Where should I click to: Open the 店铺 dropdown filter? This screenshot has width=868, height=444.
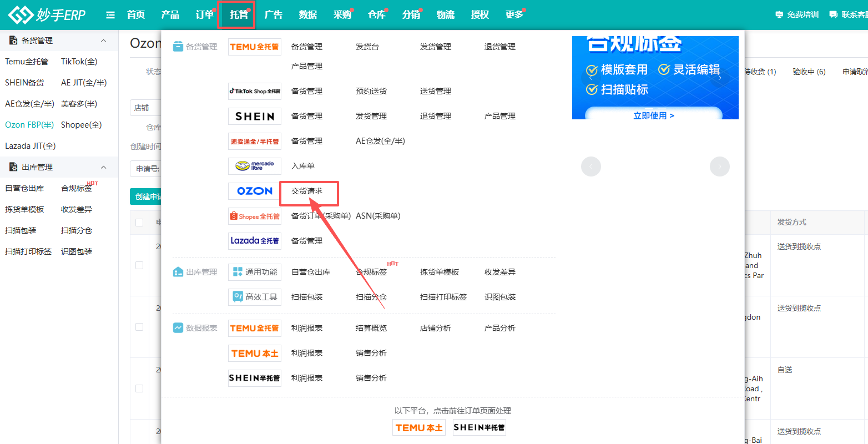(145, 108)
